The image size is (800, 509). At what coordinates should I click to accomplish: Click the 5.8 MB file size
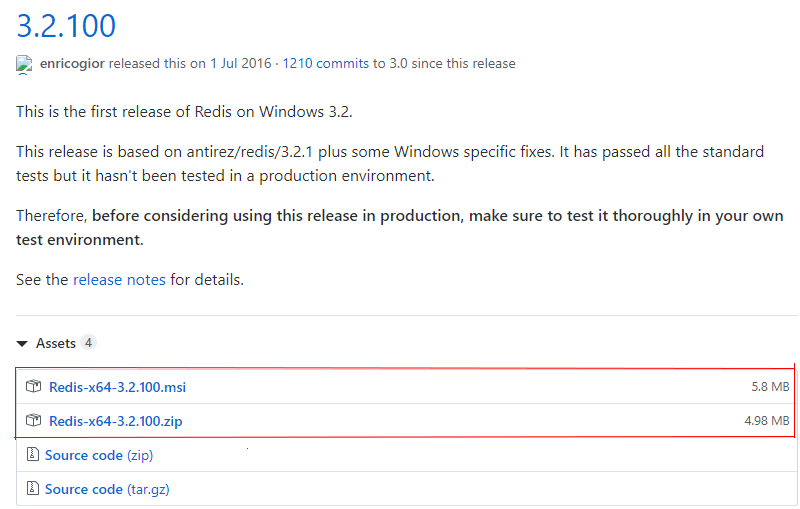770,387
